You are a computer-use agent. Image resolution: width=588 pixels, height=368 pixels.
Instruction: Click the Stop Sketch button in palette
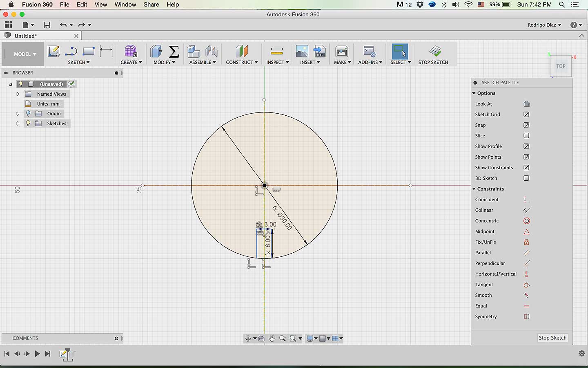[x=552, y=338]
